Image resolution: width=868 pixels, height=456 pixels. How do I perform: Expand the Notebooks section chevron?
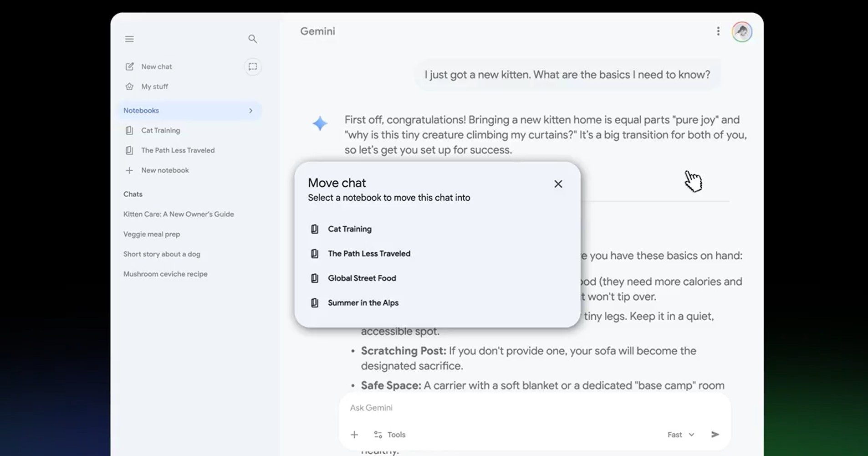click(x=250, y=111)
